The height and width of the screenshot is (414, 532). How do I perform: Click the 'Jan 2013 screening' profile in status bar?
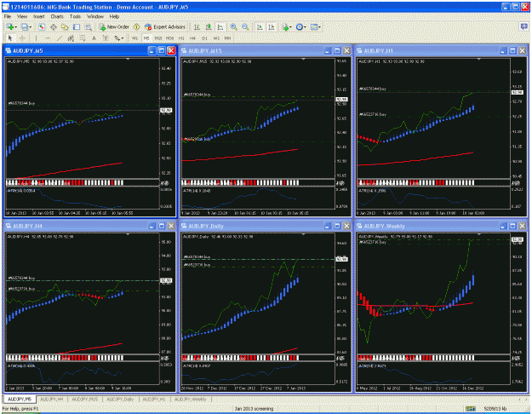tap(254, 409)
